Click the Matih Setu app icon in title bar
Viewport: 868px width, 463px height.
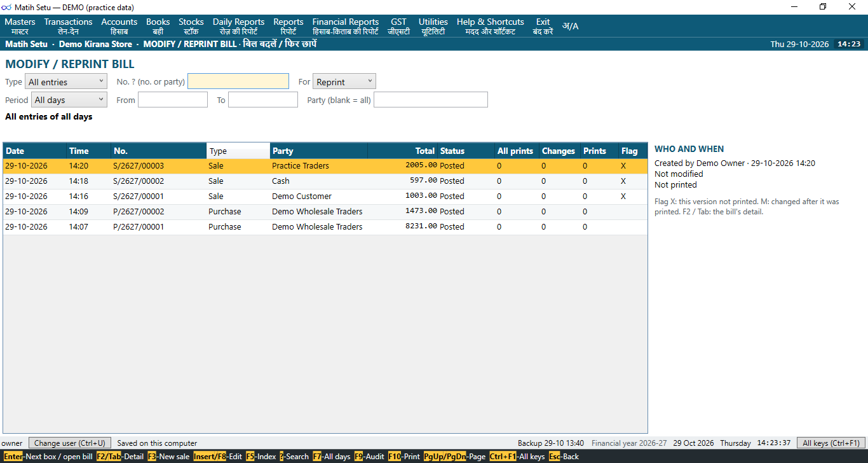[7, 7]
